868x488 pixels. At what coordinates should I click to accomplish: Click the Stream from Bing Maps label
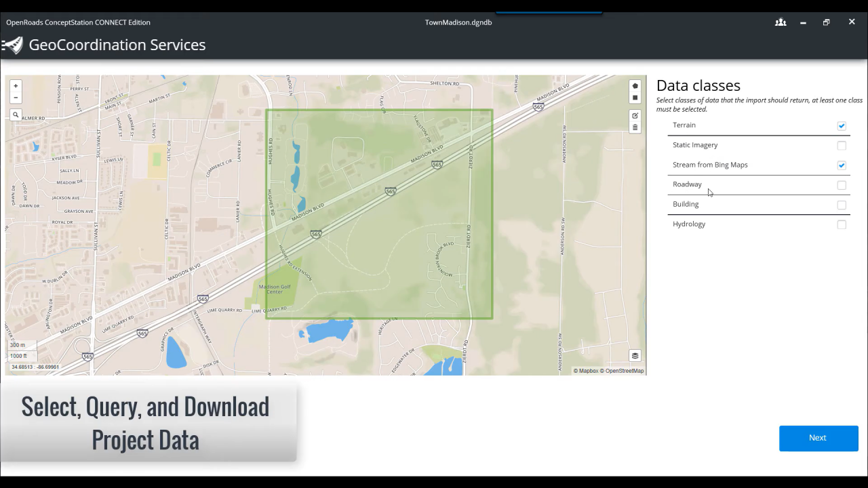710,165
